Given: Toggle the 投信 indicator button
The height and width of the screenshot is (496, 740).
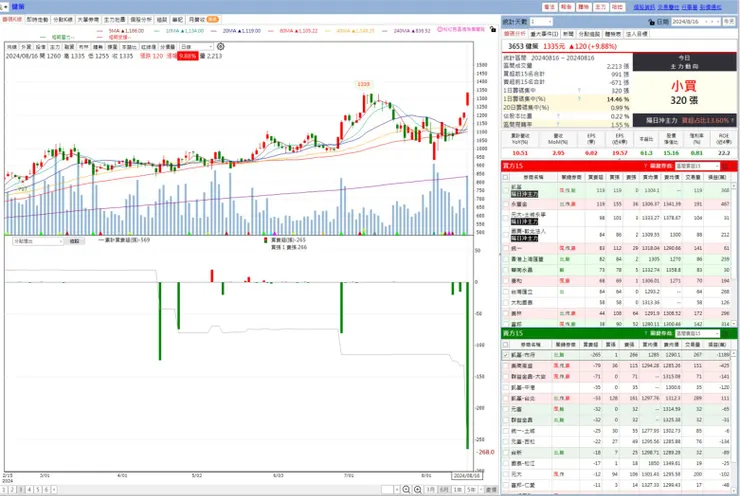Looking at the screenshot, I should (41, 47).
